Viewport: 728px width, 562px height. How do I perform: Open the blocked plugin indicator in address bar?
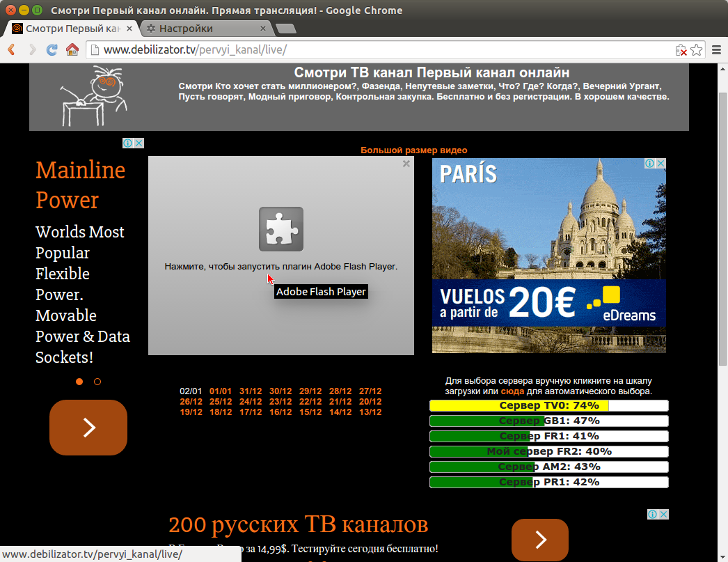point(681,50)
